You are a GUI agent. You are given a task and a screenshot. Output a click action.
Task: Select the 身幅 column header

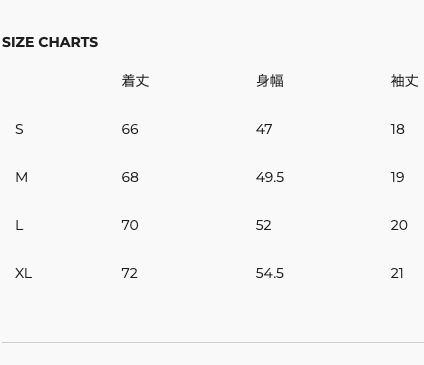[x=270, y=81]
